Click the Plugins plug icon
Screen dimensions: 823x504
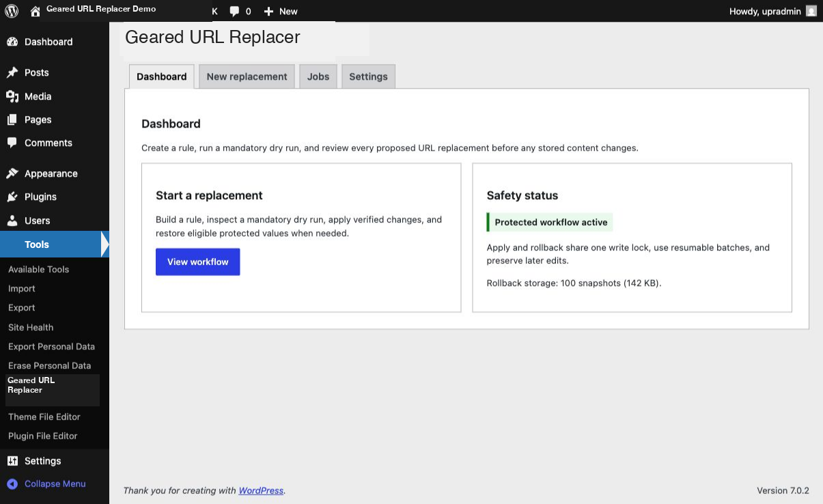12,197
